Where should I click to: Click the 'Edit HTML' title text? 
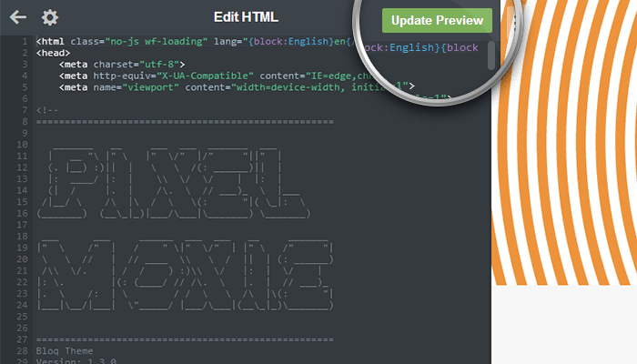pyautogui.click(x=246, y=17)
